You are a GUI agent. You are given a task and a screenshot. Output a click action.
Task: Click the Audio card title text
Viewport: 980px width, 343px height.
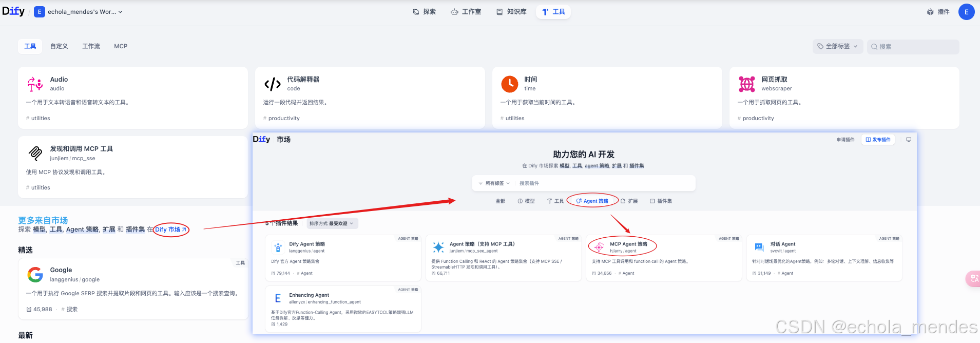tap(59, 80)
